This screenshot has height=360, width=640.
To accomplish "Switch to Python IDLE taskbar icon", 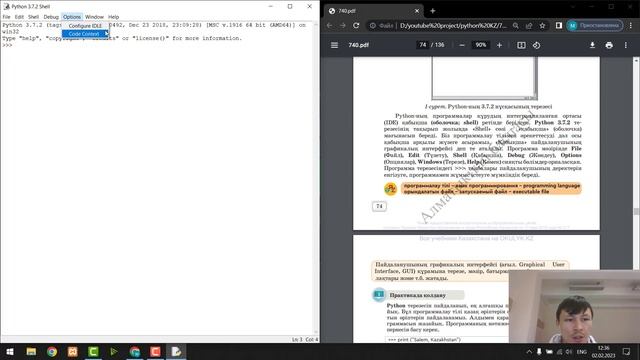I will 176,351.
